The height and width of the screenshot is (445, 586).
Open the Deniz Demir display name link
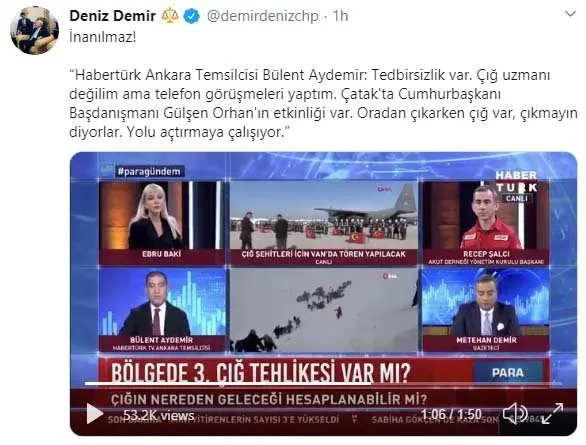112,16
